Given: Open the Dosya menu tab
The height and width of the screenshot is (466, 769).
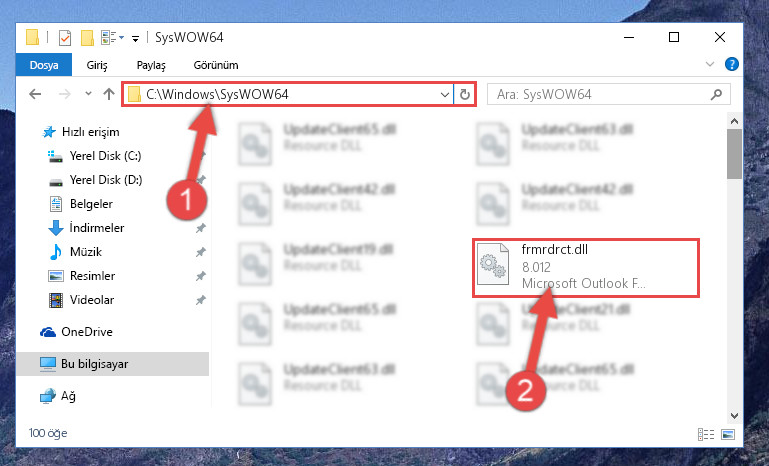Looking at the screenshot, I should pos(44,65).
